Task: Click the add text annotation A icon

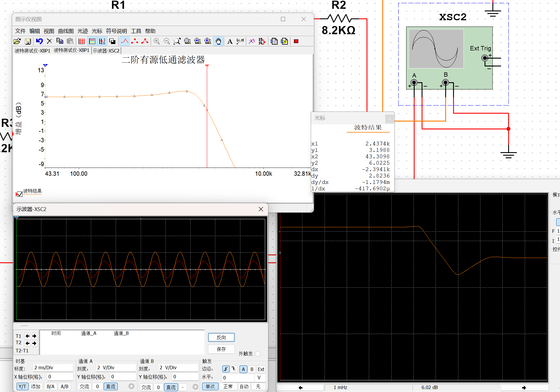Action: pyautogui.click(x=230, y=41)
